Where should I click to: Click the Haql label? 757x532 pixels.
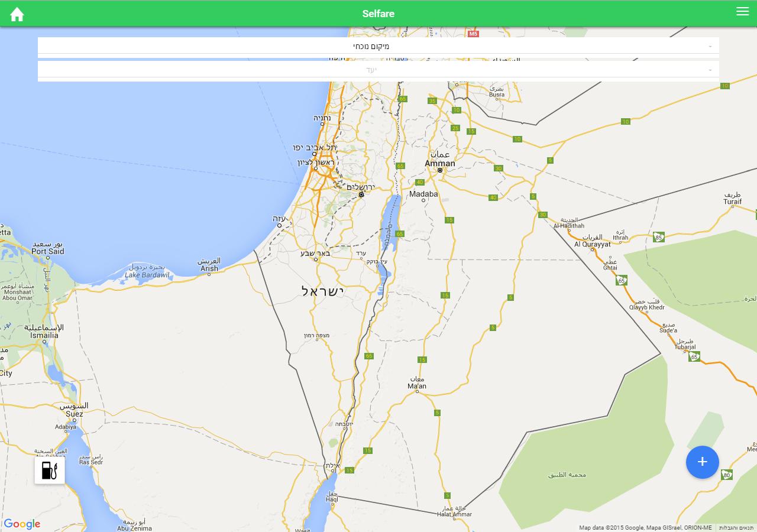tap(332, 499)
